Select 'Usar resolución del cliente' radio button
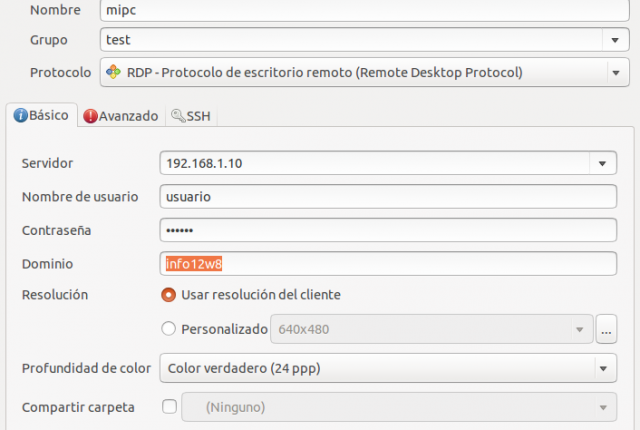 pos(169,295)
